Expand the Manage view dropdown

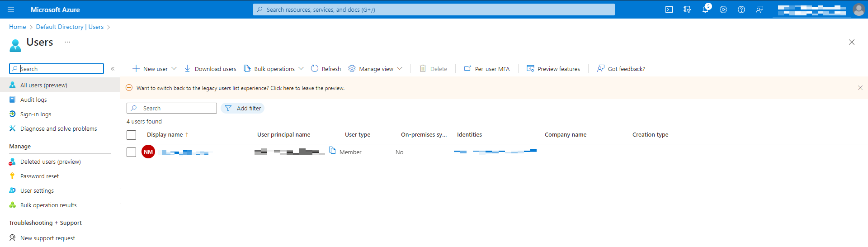400,69
